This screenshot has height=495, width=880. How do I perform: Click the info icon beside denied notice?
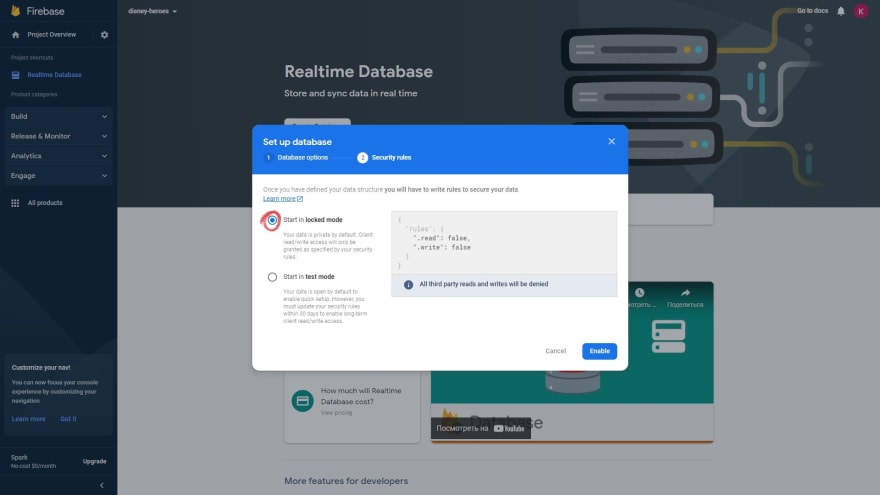point(409,285)
